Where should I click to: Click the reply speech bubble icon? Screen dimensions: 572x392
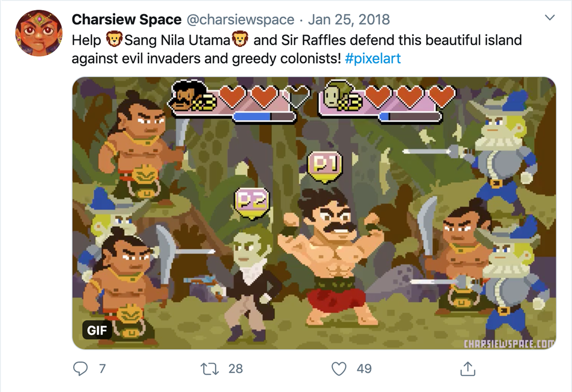click(x=80, y=368)
